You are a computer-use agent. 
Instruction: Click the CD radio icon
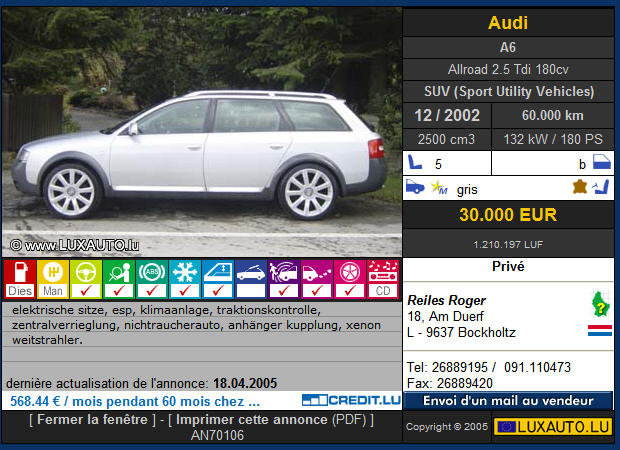(x=384, y=272)
